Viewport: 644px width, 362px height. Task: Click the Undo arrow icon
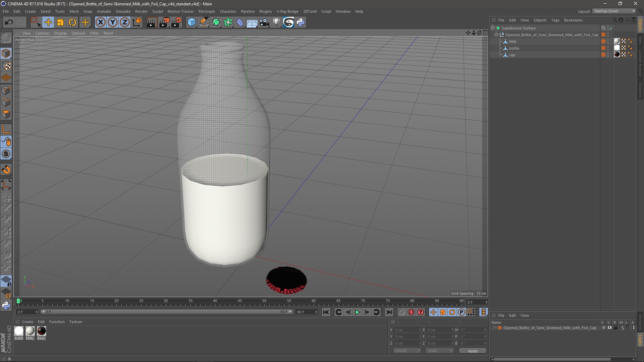click(9, 22)
